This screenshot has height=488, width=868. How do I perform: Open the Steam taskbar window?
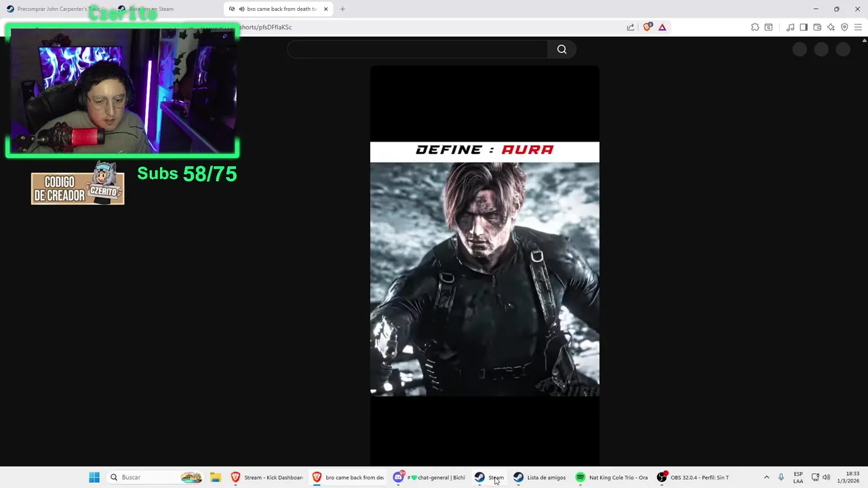489,477
